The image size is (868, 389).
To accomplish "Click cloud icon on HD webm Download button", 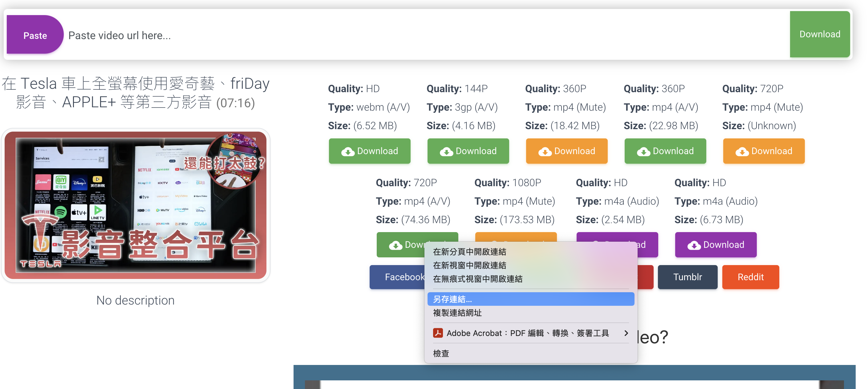I will point(348,152).
